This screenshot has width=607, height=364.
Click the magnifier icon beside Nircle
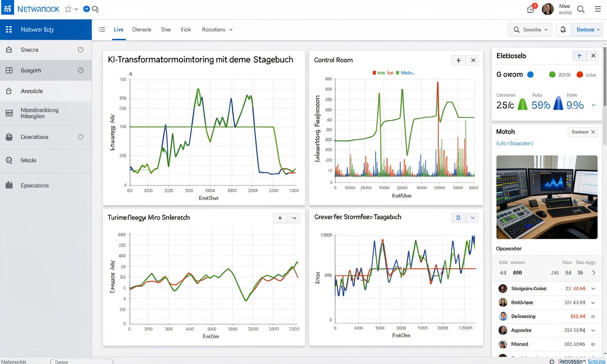pos(9,160)
